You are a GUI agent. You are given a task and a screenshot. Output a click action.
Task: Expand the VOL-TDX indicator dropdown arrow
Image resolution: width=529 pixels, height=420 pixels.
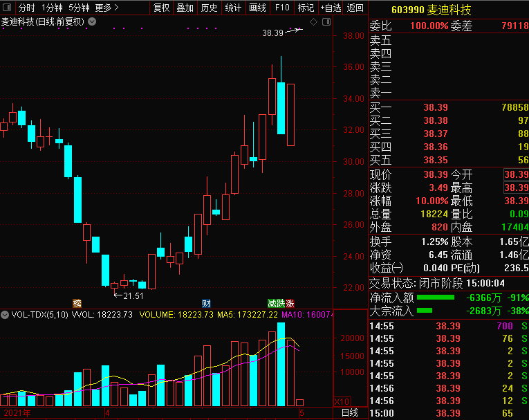(x=5, y=315)
